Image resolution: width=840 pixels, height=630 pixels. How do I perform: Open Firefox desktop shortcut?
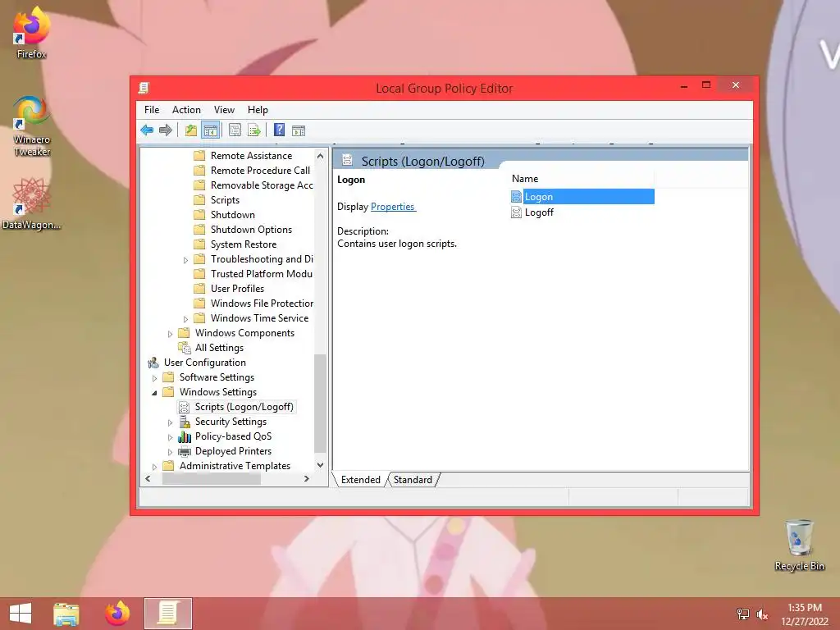point(31,32)
